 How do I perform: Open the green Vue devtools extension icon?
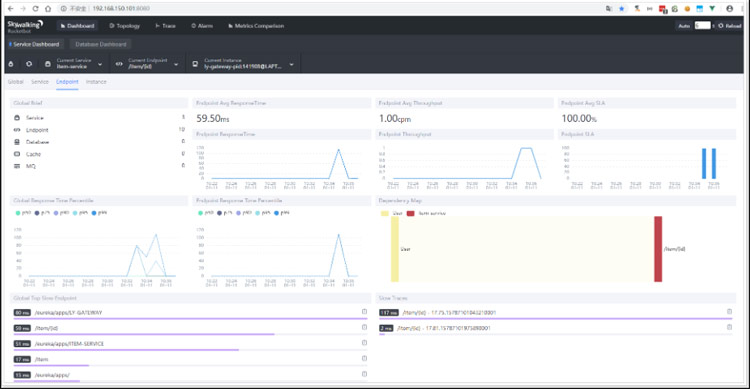tap(712, 9)
